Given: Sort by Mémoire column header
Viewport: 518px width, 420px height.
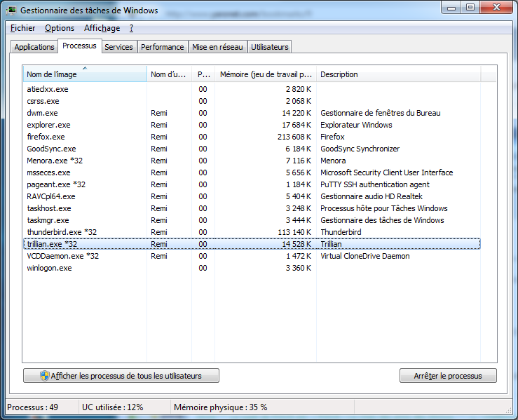Looking at the screenshot, I should pyautogui.click(x=266, y=74).
